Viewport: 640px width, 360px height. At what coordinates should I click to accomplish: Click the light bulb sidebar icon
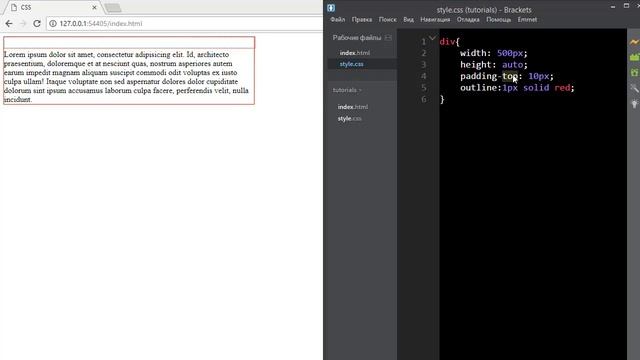click(634, 103)
